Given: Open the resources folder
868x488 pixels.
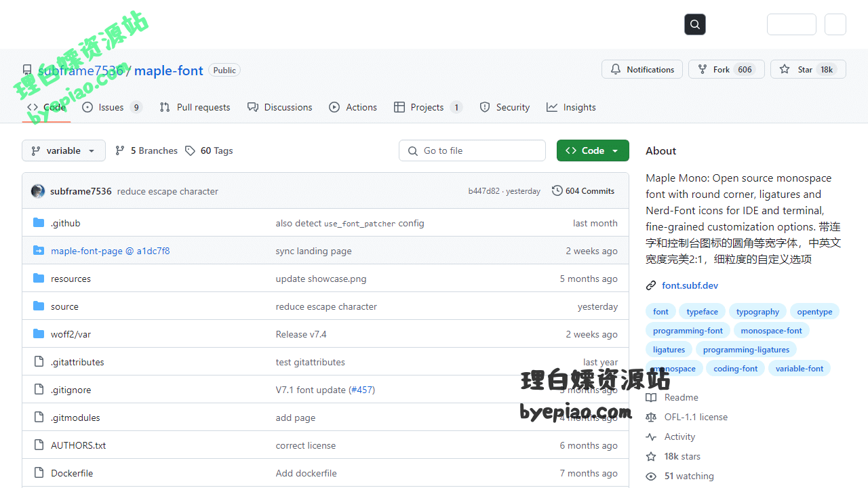Looking at the screenshot, I should point(71,279).
